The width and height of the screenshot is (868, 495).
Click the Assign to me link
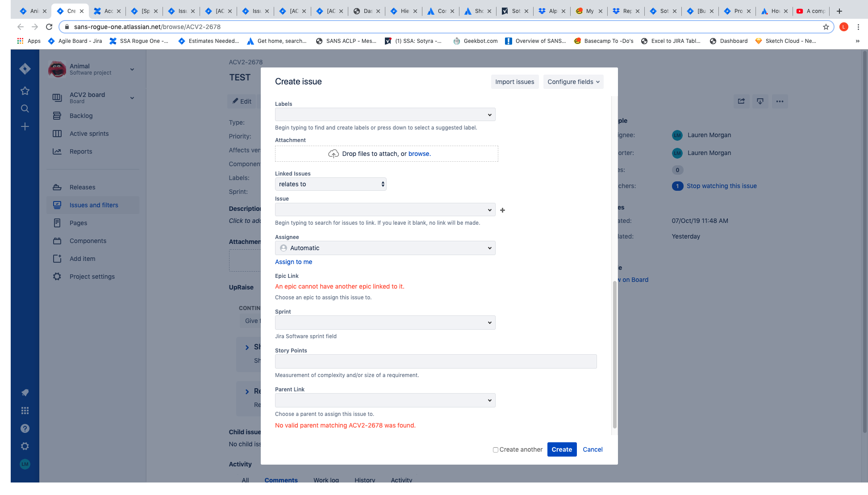[x=293, y=262]
